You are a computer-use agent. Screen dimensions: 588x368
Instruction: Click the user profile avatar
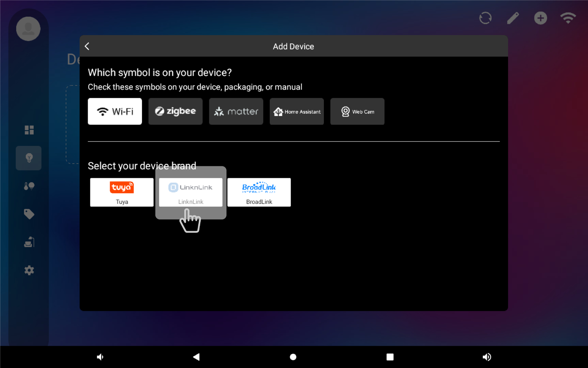pos(28,29)
